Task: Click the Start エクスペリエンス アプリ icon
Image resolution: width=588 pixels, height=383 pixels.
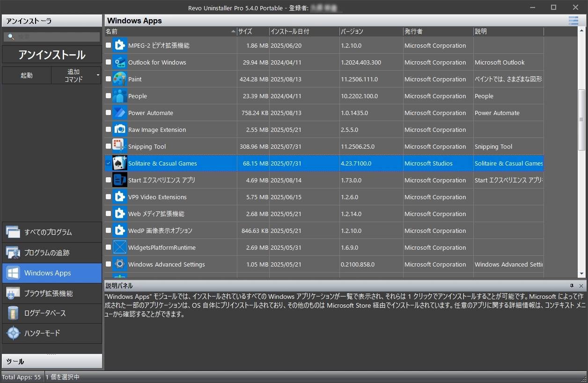Action: coord(120,180)
